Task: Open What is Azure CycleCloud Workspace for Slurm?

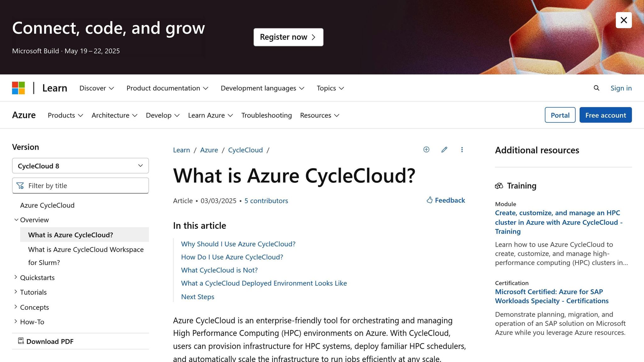Action: (86, 256)
